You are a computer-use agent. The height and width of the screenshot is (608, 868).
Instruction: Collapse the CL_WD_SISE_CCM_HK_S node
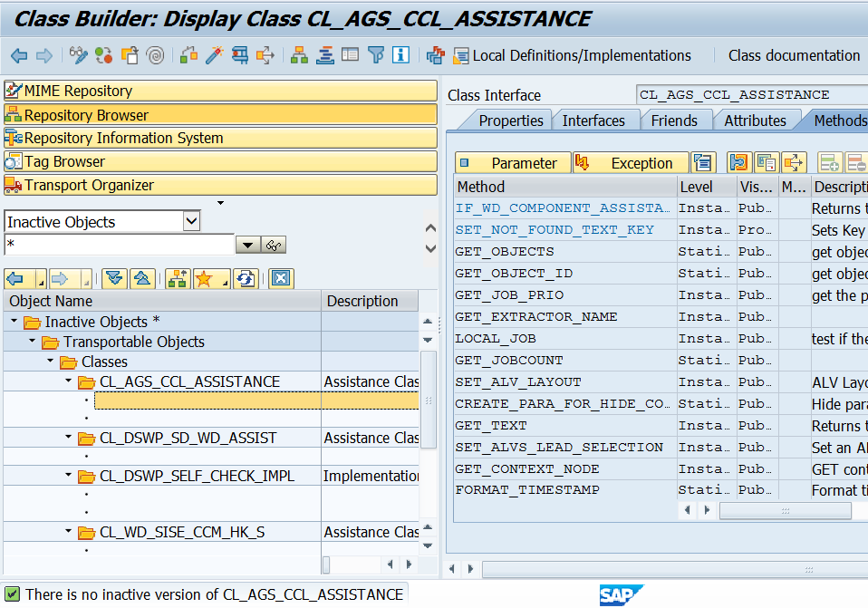69,532
